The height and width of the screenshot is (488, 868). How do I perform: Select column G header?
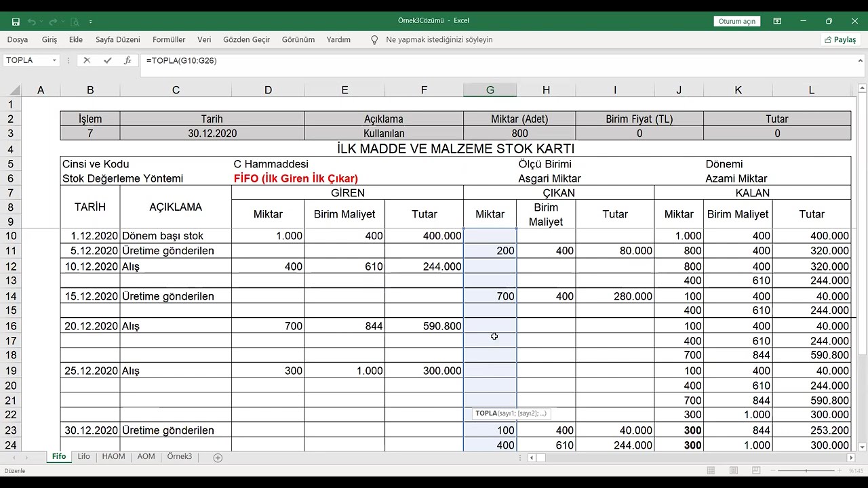click(x=490, y=90)
